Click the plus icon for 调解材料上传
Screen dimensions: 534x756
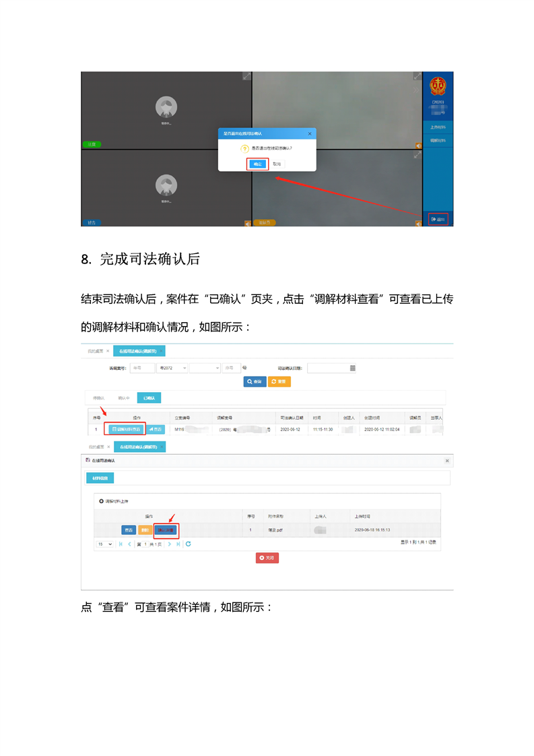101,501
